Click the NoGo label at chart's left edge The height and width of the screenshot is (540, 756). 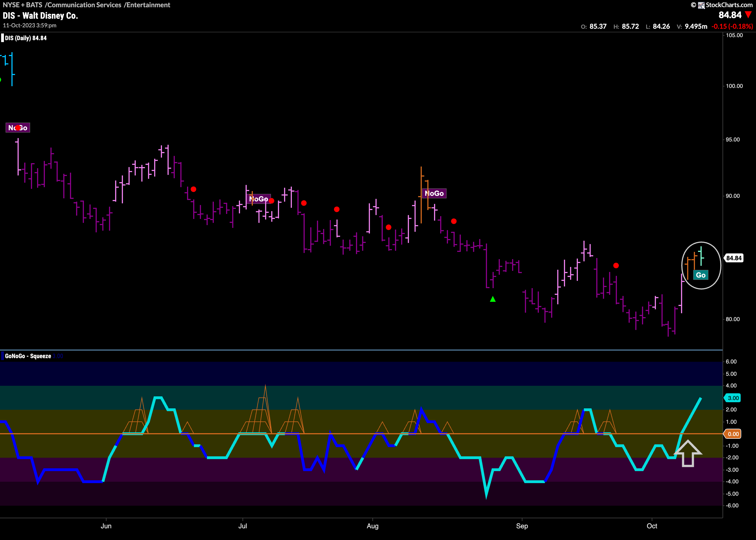18,128
